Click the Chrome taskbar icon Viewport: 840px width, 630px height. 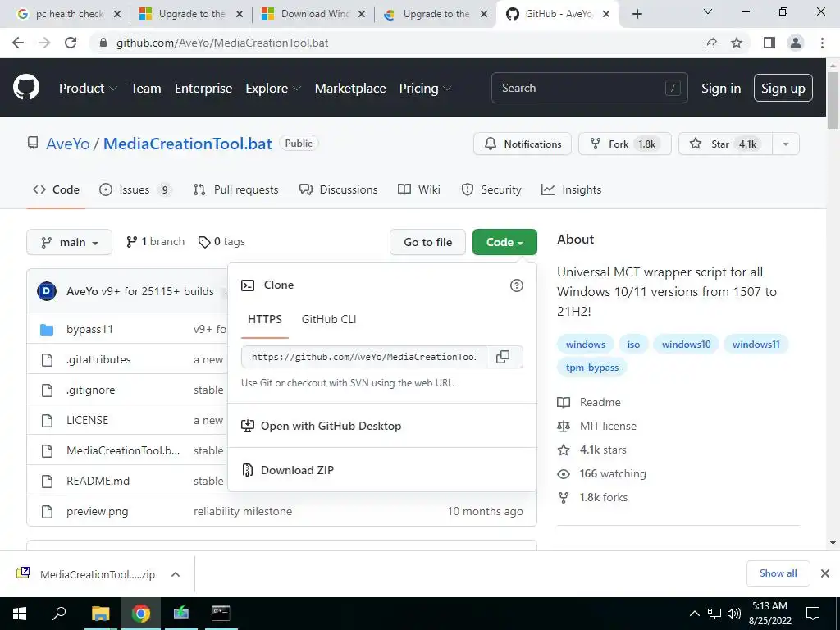point(141,614)
